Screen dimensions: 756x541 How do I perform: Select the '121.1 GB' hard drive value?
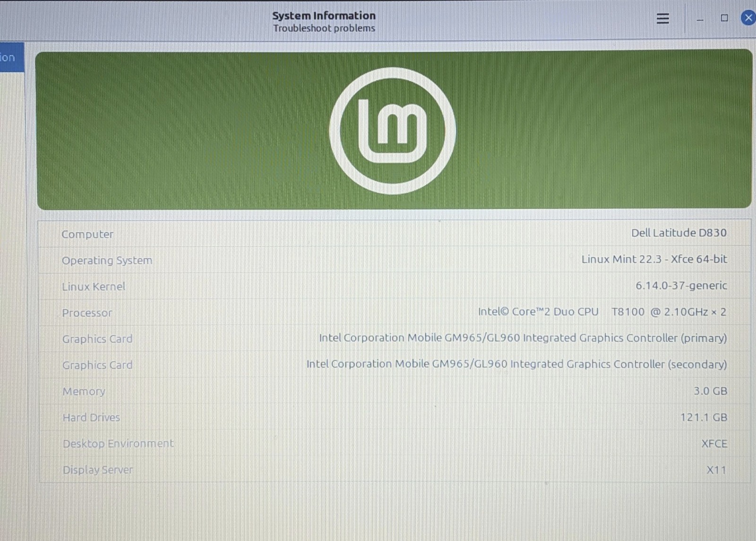tap(704, 417)
